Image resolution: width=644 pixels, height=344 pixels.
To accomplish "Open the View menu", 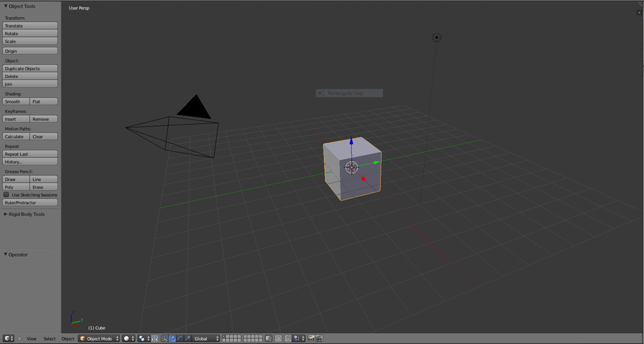I will [31, 339].
